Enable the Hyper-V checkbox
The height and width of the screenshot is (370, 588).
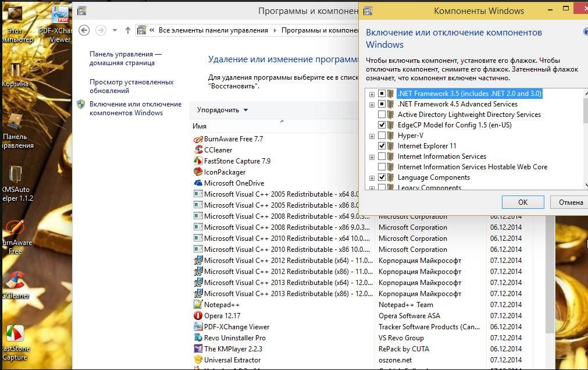click(x=382, y=136)
